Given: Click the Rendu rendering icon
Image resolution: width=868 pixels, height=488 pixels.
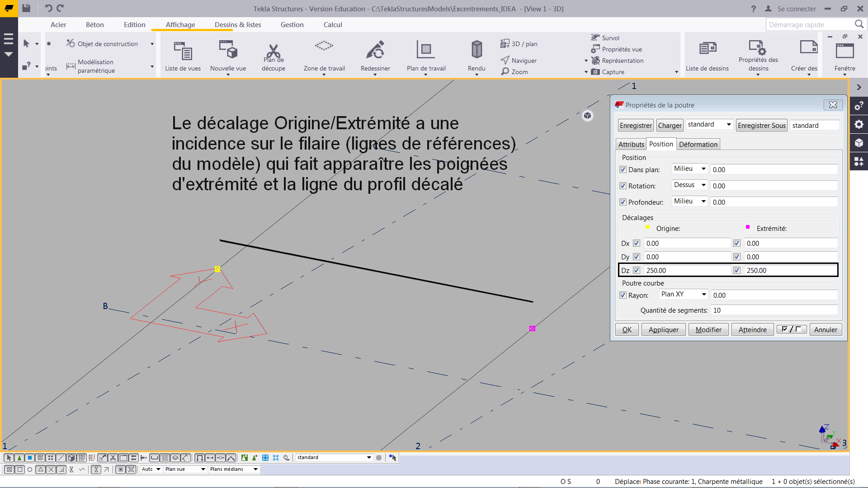Looking at the screenshot, I should click(x=476, y=49).
